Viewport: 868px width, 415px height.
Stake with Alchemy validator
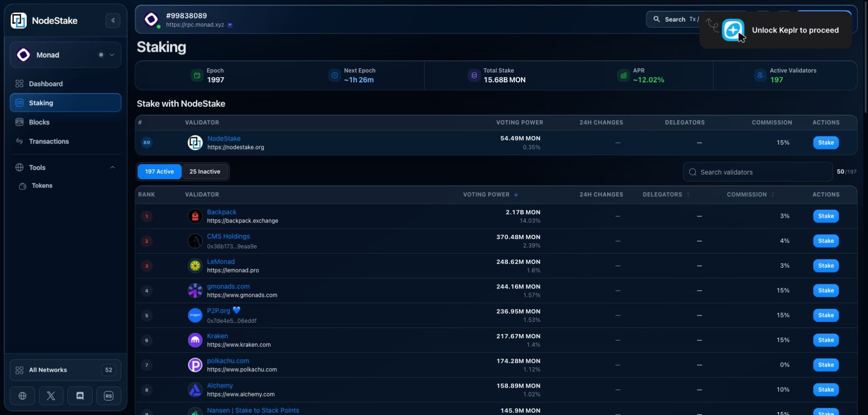826,390
